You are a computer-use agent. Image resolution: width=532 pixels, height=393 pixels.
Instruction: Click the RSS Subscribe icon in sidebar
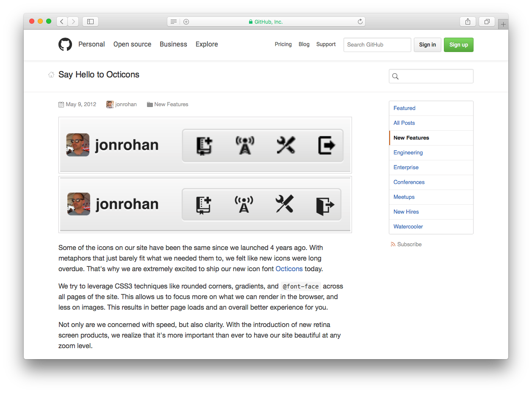point(393,244)
